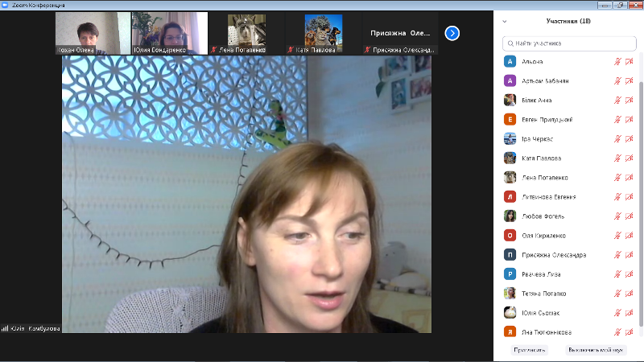Screen dimensions: 644x362
Task: Select Лена Потапенко's video thumbnail
Action: (246, 33)
